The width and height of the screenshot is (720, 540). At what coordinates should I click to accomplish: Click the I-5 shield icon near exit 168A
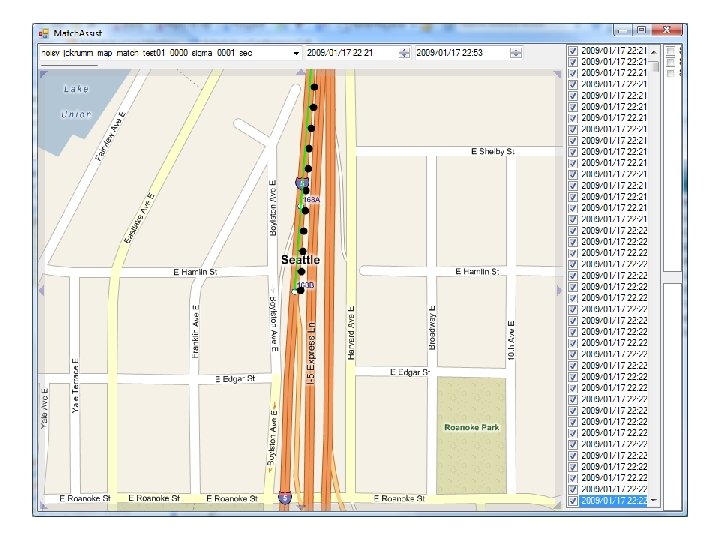tap(301, 183)
